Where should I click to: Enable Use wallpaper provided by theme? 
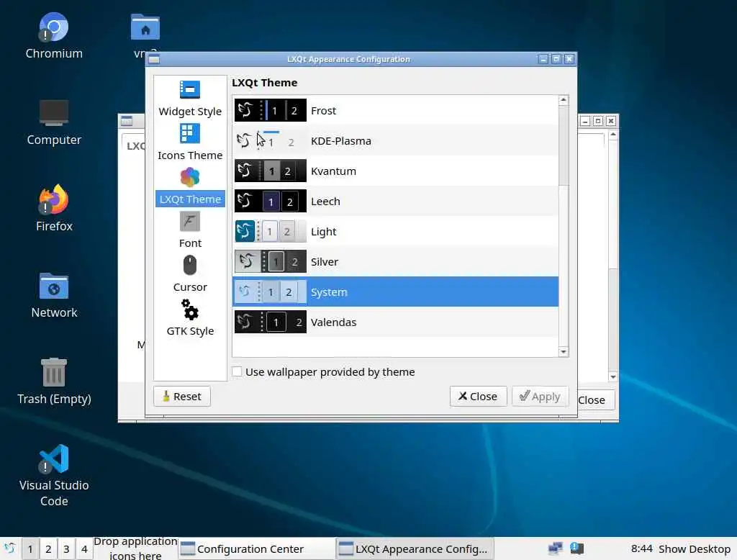(x=238, y=371)
